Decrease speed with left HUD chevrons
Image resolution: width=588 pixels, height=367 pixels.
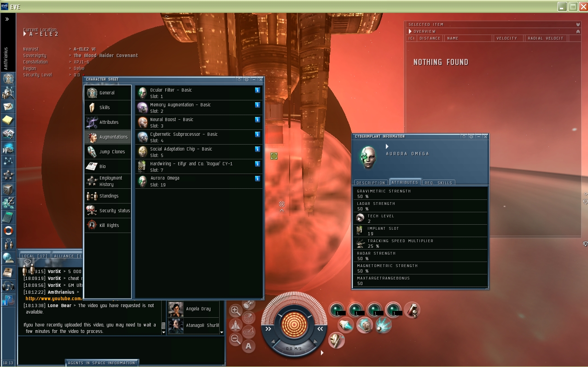tap(268, 329)
